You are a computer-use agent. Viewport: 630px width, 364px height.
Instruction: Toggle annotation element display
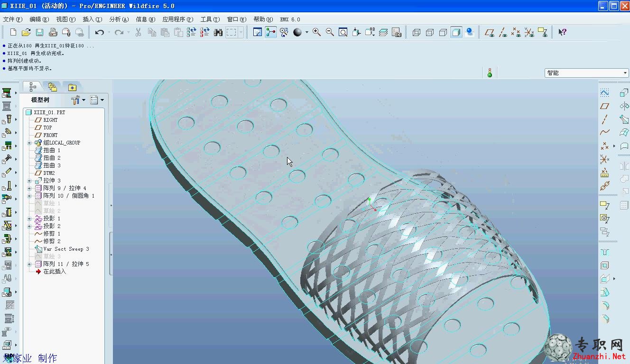[x=543, y=32]
